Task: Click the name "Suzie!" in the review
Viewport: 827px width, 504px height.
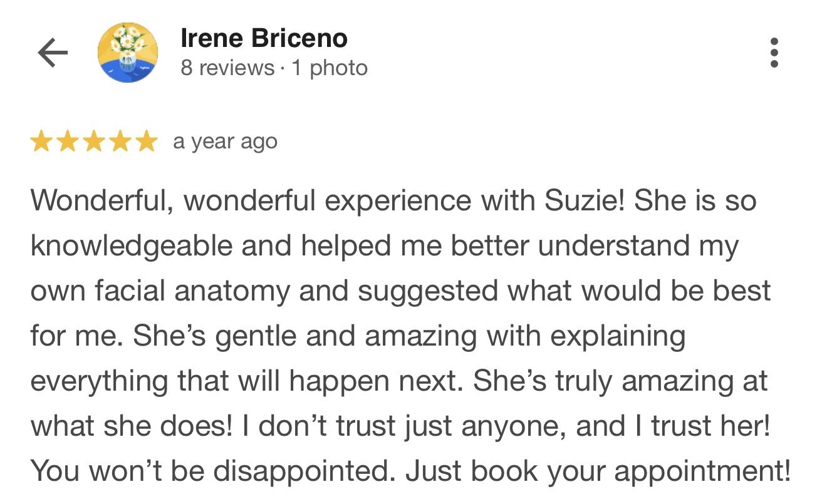Action: pyautogui.click(x=585, y=201)
